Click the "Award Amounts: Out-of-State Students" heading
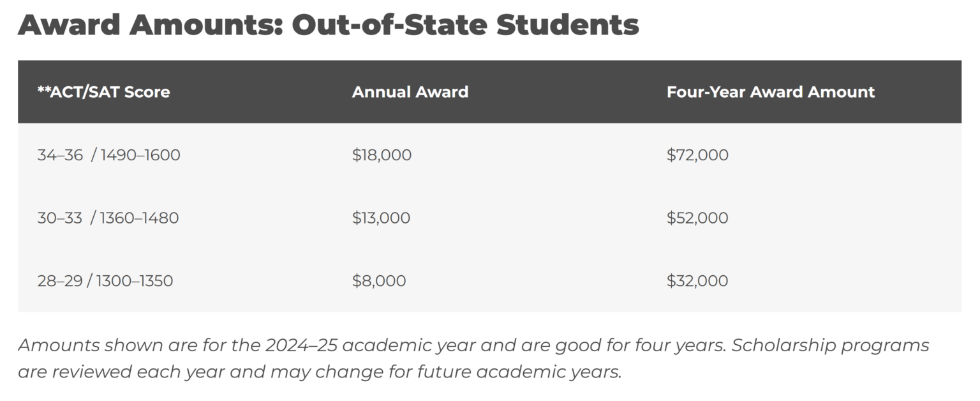The width and height of the screenshot is (980, 401). pyautogui.click(x=328, y=25)
